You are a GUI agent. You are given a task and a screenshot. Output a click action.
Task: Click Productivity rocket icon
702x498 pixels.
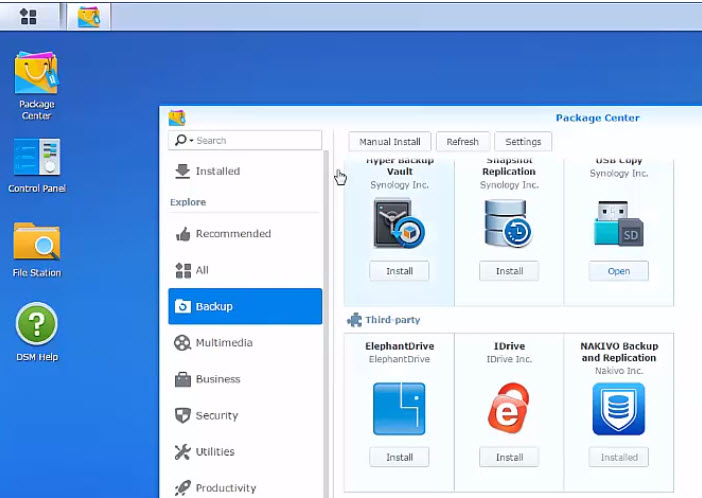pyautogui.click(x=182, y=488)
